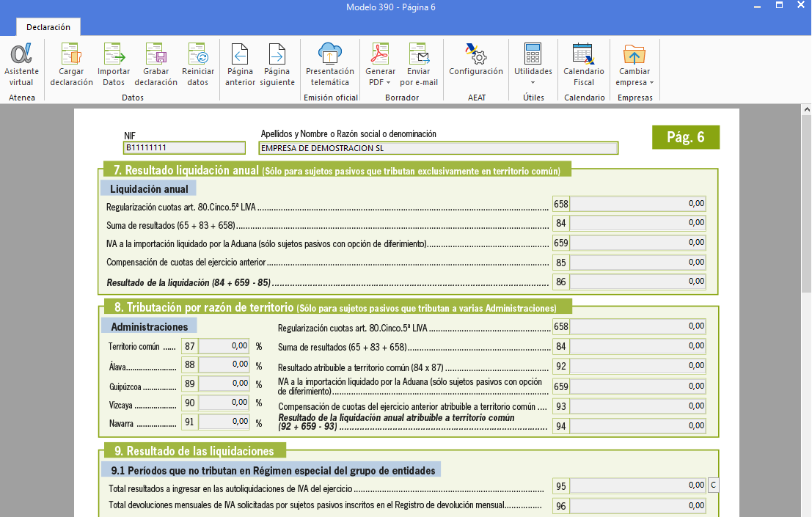
Task: Click field 91 Navarra percentage
Action: [x=224, y=422]
